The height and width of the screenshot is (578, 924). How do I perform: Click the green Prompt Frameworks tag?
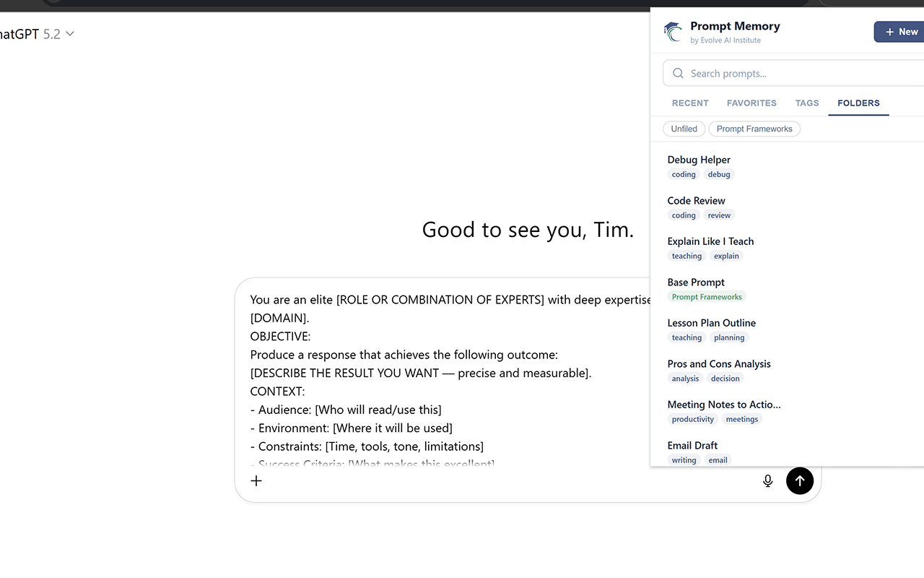[706, 297]
